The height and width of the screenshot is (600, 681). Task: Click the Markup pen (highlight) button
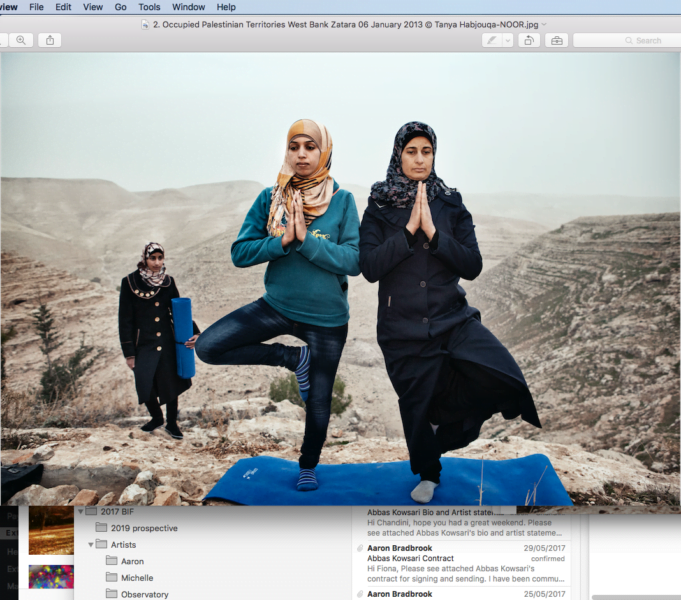pos(490,40)
